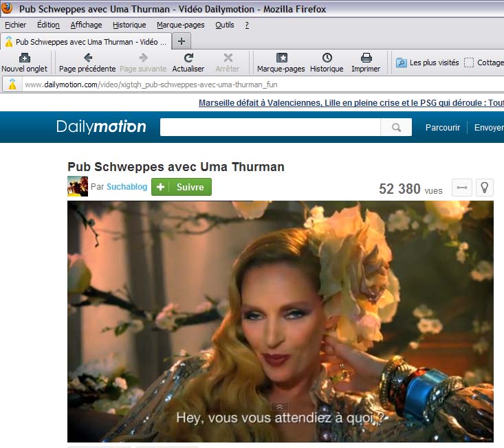504x448 pixels.
Task: Open the Marque-pages menu in menu bar
Action: (x=180, y=25)
